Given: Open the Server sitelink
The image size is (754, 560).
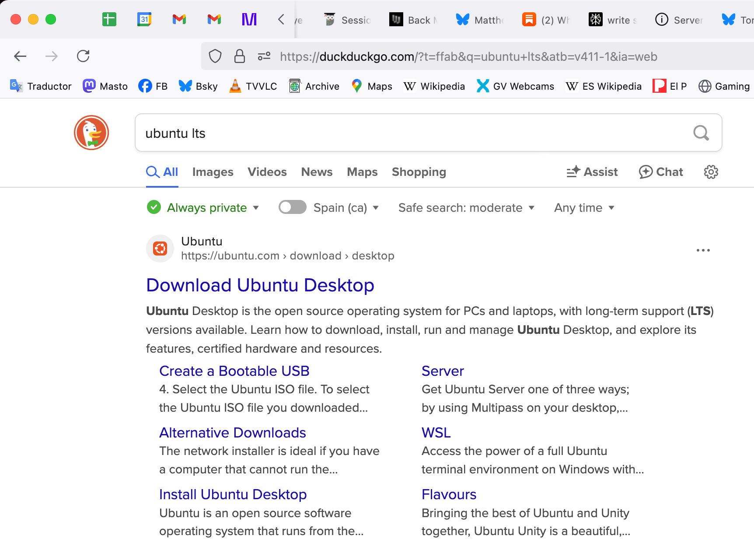Looking at the screenshot, I should 443,371.
